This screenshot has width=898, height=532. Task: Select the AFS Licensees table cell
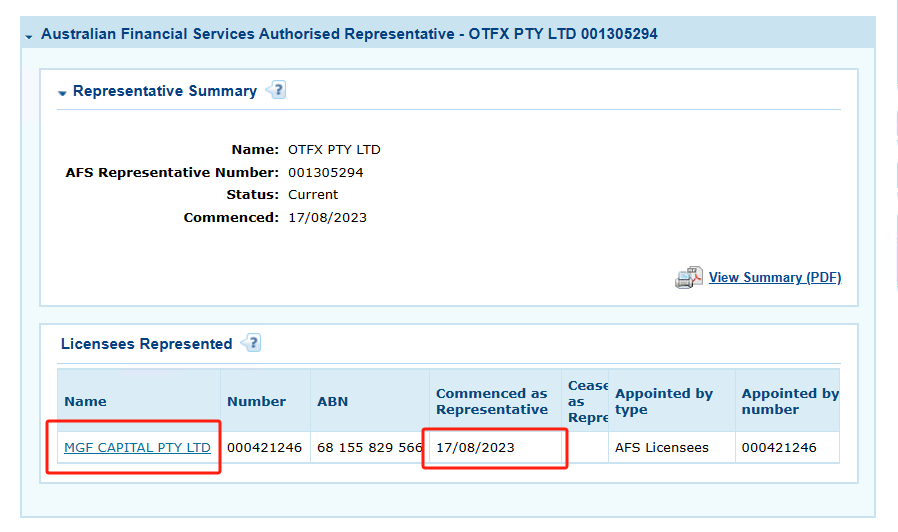(x=661, y=447)
